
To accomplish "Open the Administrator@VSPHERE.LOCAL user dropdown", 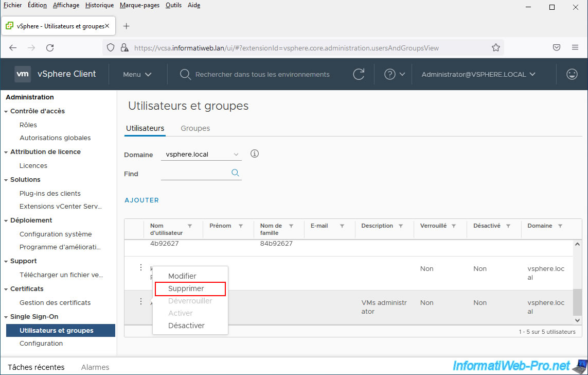I will (x=478, y=74).
